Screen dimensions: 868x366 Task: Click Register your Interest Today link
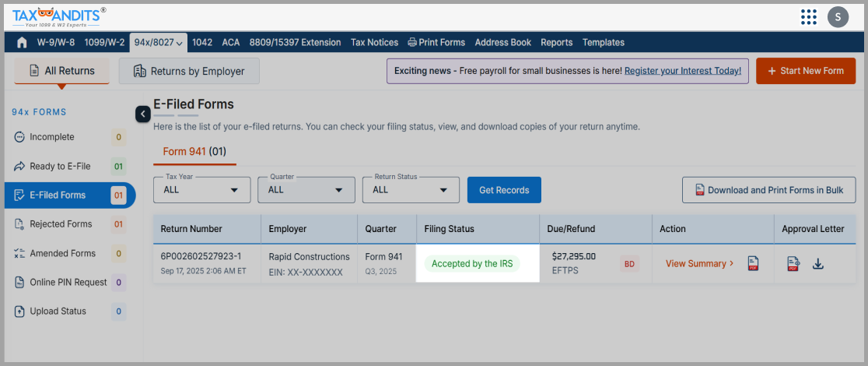coord(682,71)
